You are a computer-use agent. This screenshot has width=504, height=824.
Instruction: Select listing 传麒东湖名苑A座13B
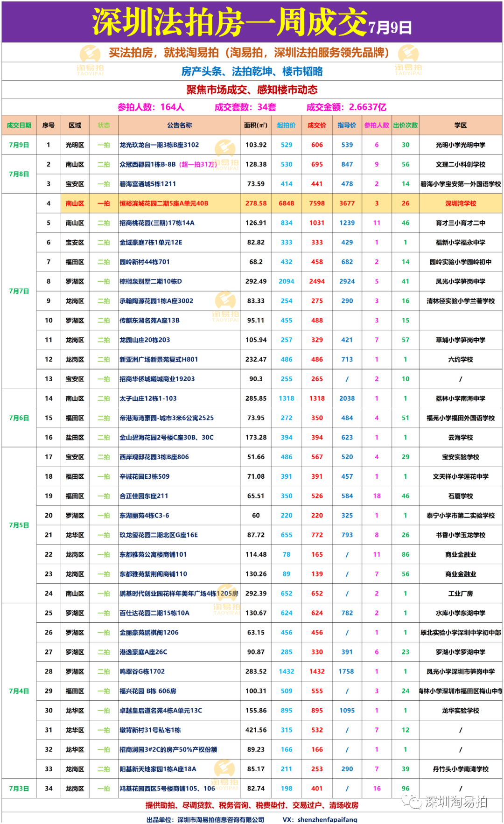coord(149,321)
